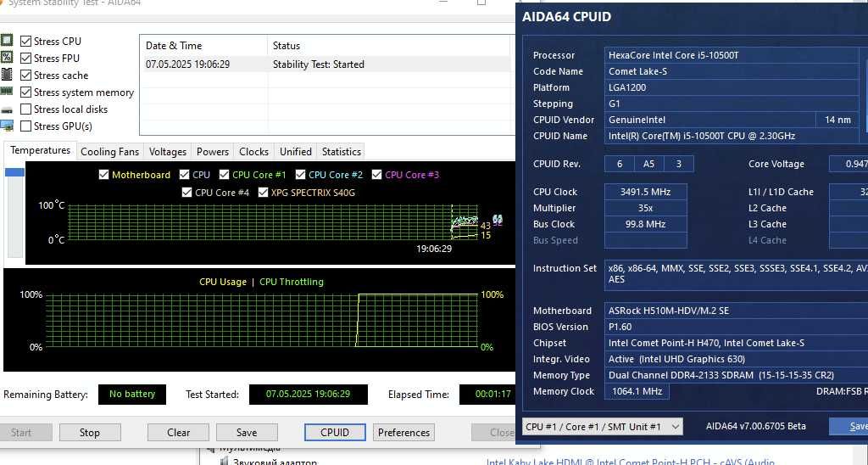The height and width of the screenshot is (465, 868).
Task: Click the Processor field HexaCore Intel Core i5-10500T
Action: pos(732,55)
